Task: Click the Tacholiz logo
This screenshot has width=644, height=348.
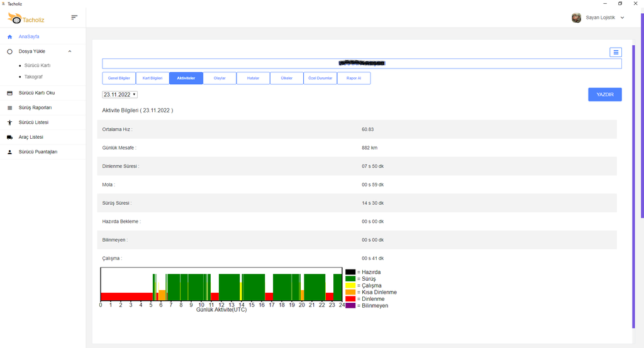Action: (26, 18)
